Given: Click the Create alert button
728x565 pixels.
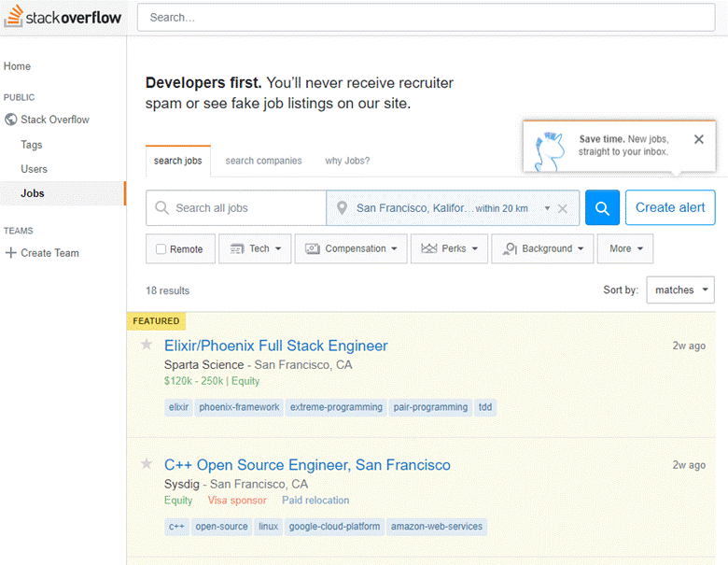Looking at the screenshot, I should 670,207.
